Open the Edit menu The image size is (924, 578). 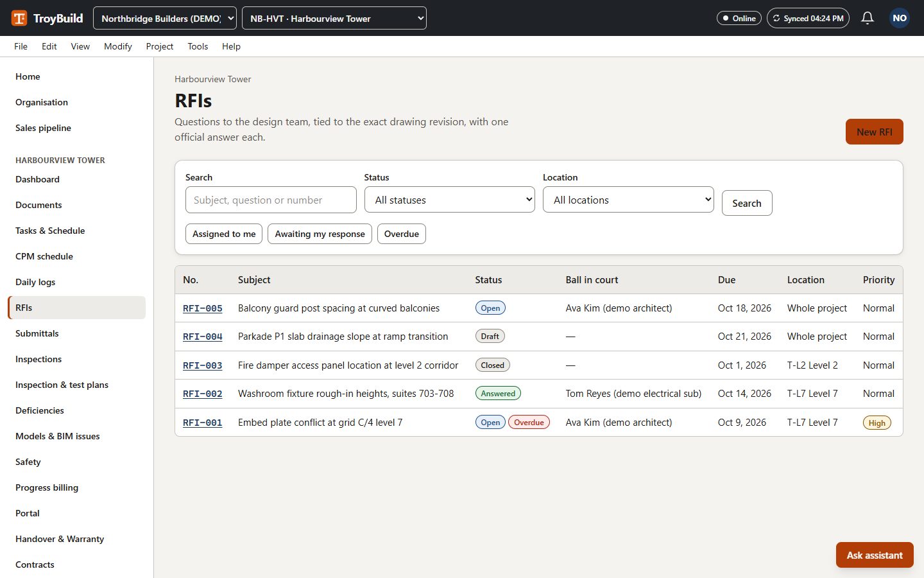(49, 46)
